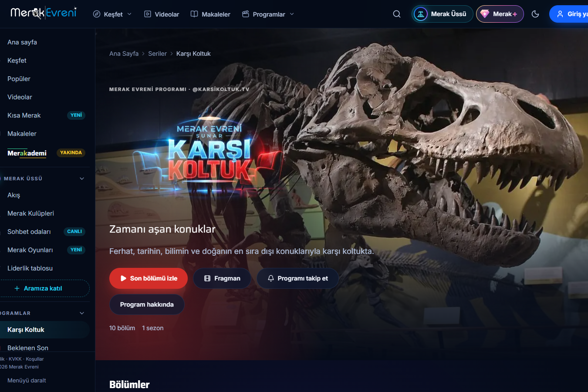
Task: Click the Merak+ diamond icon
Action: pos(485,14)
